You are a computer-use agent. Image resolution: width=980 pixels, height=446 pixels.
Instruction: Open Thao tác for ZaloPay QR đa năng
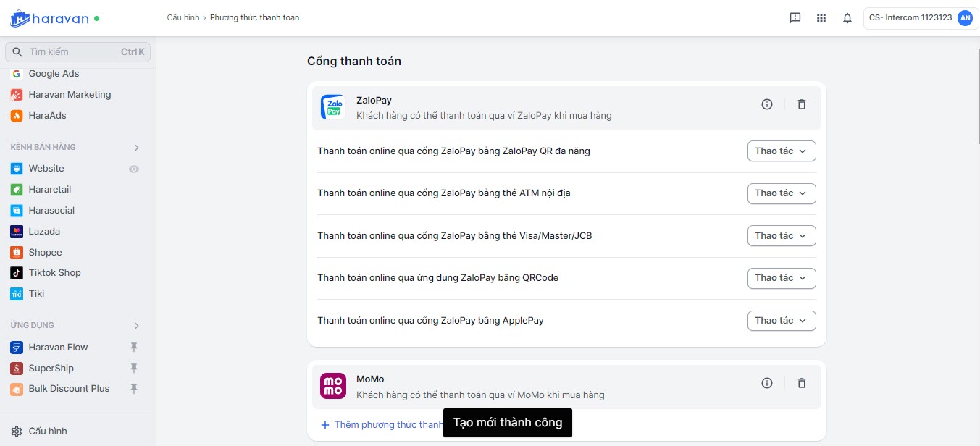782,151
